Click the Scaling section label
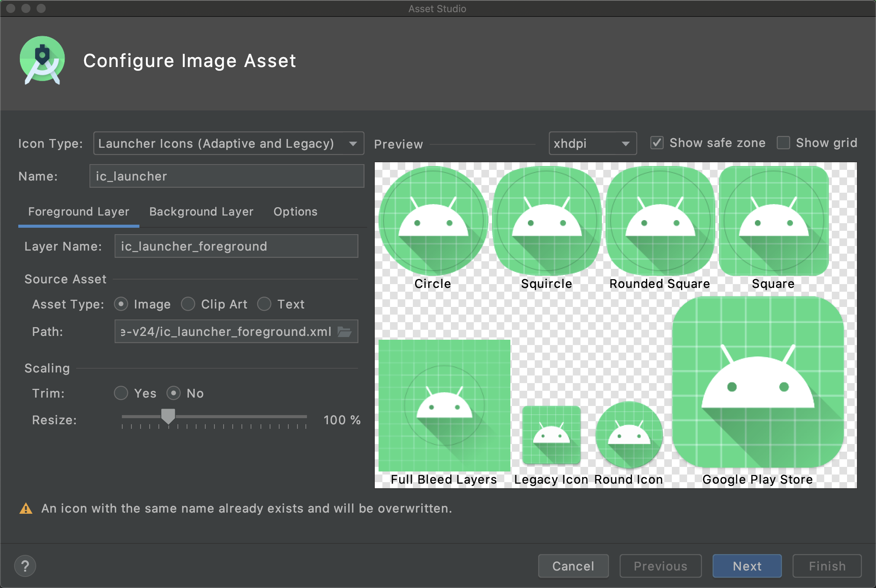The width and height of the screenshot is (876, 588). click(47, 368)
